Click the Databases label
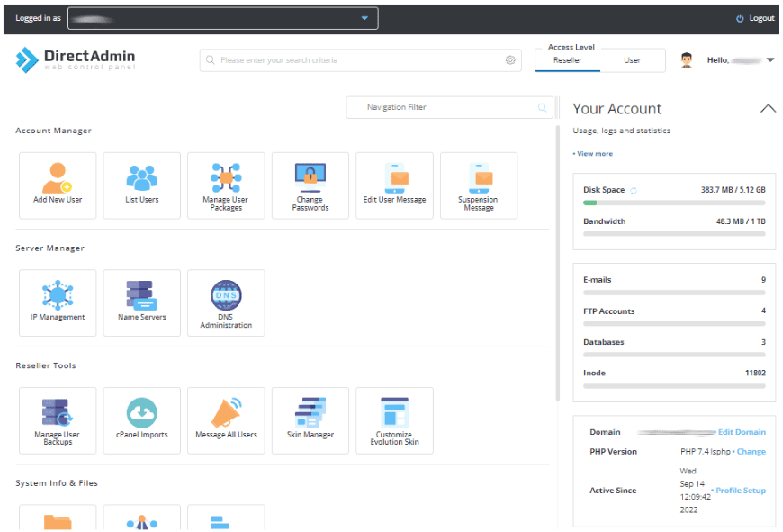The height and width of the screenshot is (532, 783). 604,342
